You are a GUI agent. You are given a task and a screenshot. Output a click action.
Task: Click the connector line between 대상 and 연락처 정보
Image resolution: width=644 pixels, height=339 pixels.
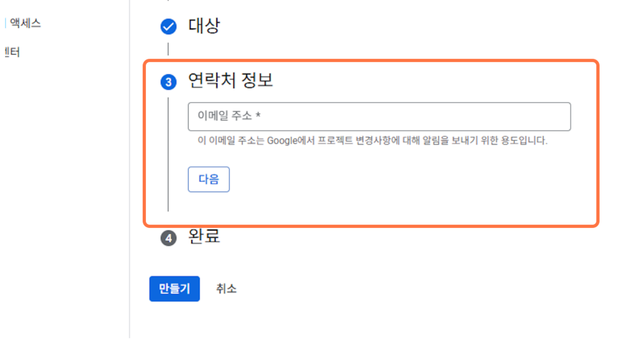[x=168, y=49]
